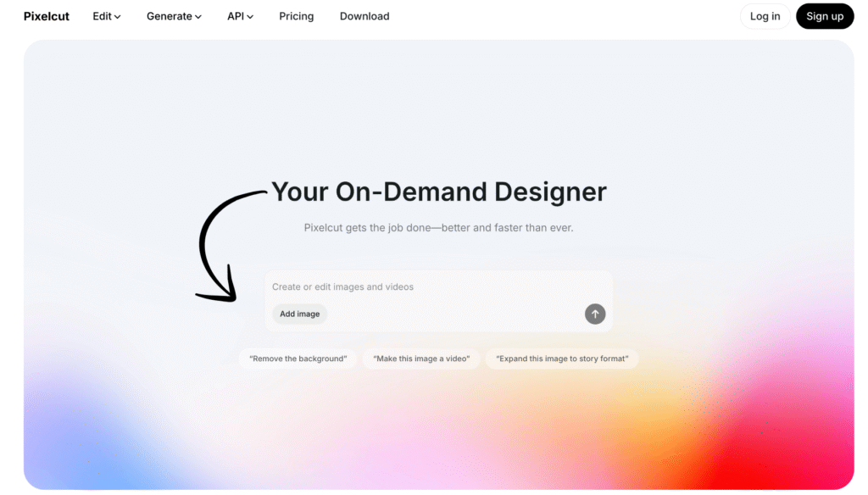This screenshot has height=495, width=868.
Task: Select the 'Remove the background' suggestion chip
Action: [x=298, y=358]
